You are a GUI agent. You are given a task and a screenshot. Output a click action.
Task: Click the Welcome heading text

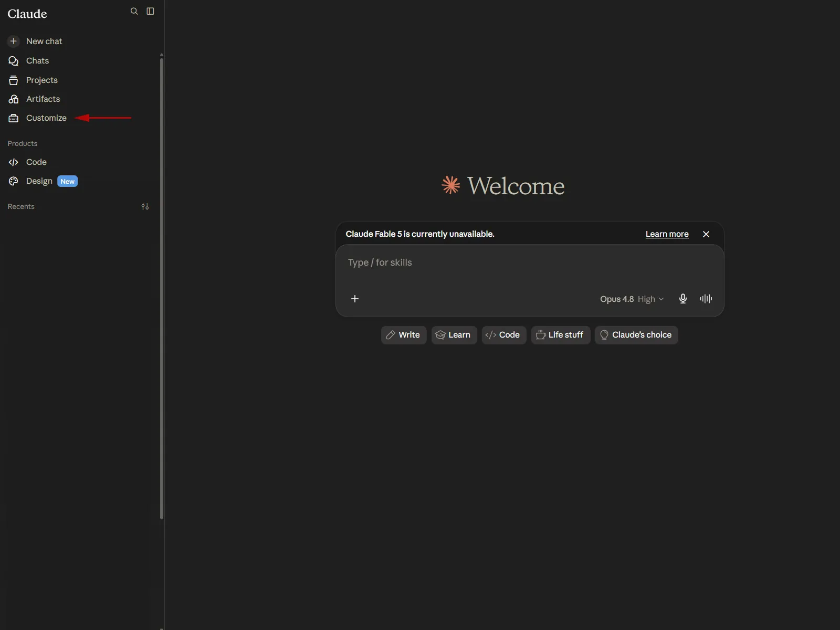pyautogui.click(x=516, y=186)
